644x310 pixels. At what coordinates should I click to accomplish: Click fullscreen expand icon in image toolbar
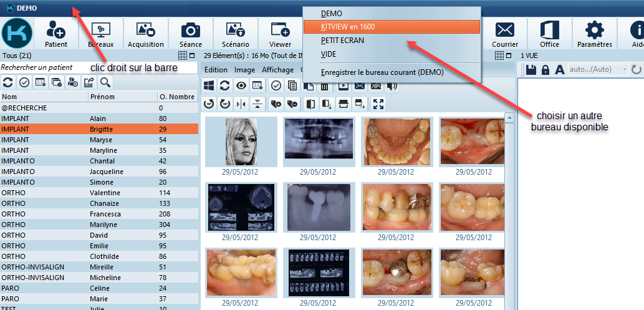pyautogui.click(x=378, y=104)
